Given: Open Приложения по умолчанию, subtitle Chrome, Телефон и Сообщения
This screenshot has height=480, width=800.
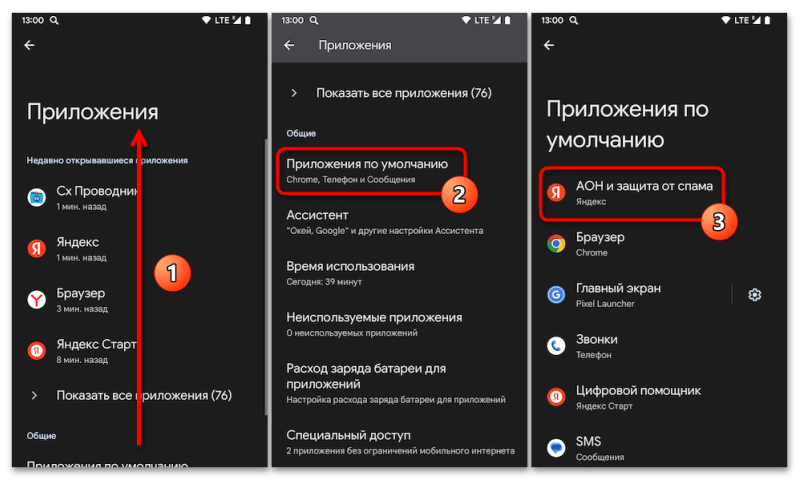Looking at the screenshot, I should [371, 171].
